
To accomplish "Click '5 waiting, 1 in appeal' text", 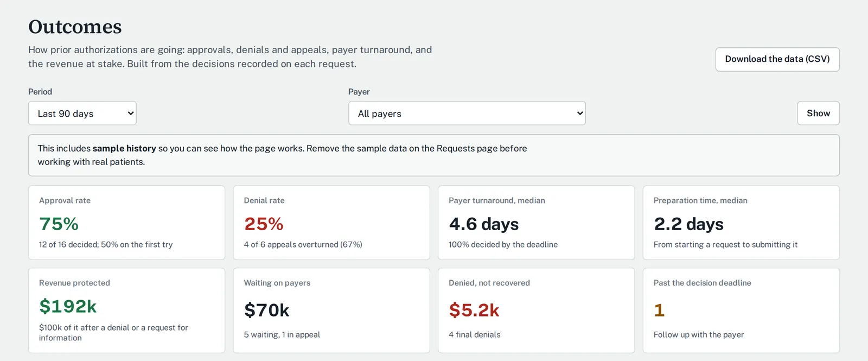I will (x=282, y=334).
